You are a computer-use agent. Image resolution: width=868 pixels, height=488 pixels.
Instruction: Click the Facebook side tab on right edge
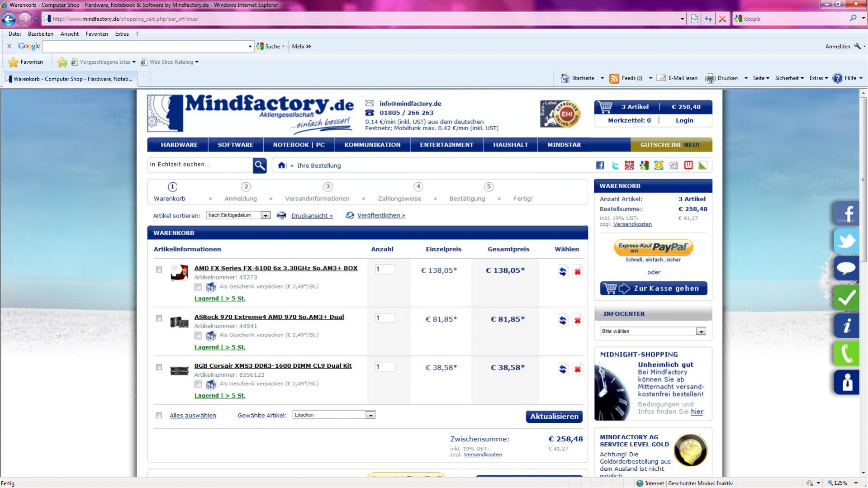847,213
